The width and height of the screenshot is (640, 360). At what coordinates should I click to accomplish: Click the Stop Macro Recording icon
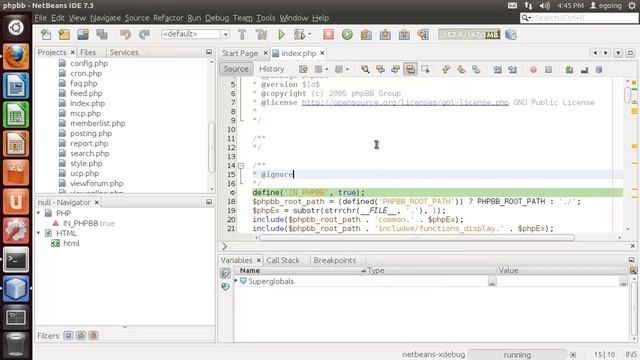pyautogui.click(x=548, y=70)
